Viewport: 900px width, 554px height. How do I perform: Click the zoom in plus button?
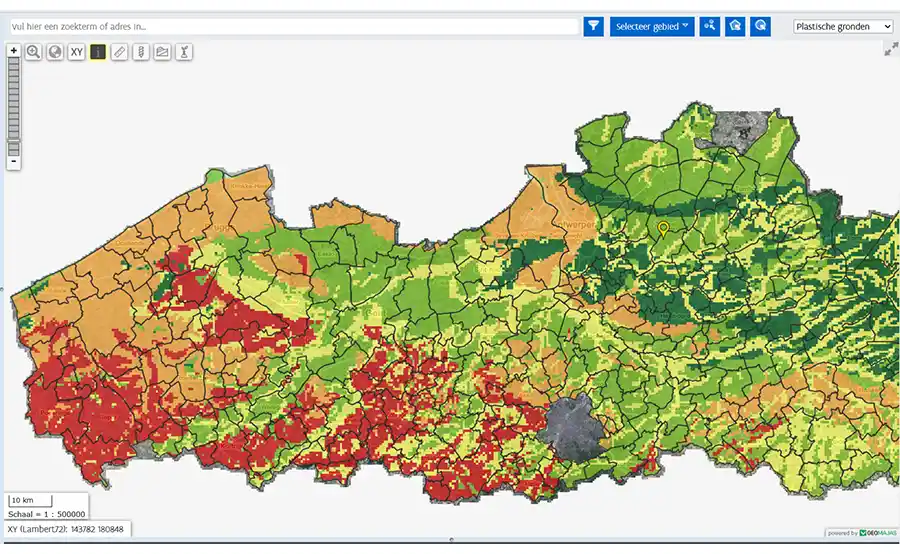pos(13,50)
